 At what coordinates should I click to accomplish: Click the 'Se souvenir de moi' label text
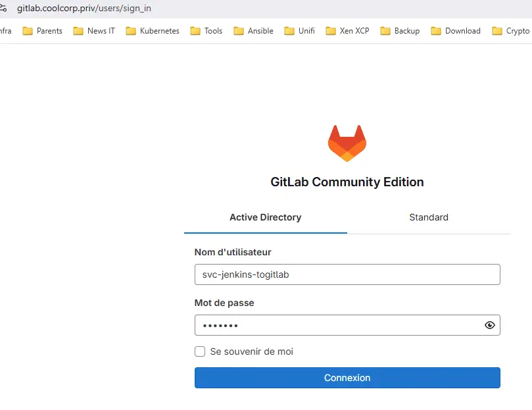(251, 351)
